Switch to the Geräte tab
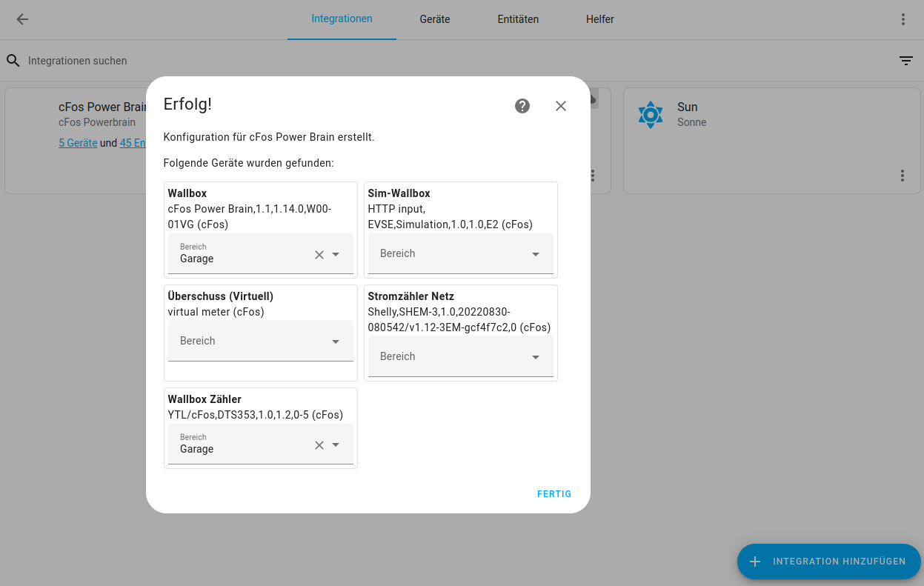Screen dimensions: 924x586 click(x=435, y=19)
